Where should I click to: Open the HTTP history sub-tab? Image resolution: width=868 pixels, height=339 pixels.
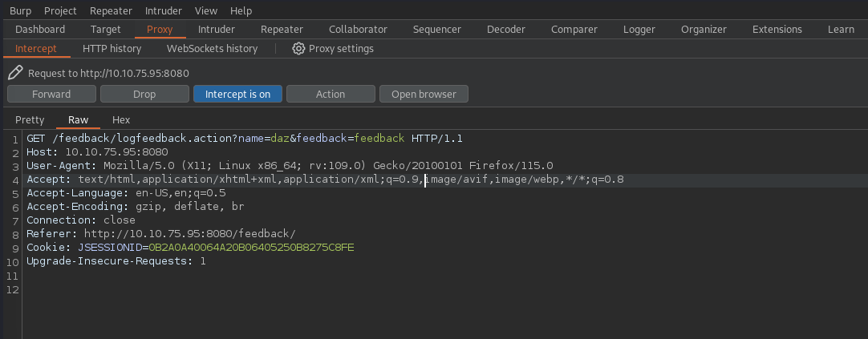point(112,49)
